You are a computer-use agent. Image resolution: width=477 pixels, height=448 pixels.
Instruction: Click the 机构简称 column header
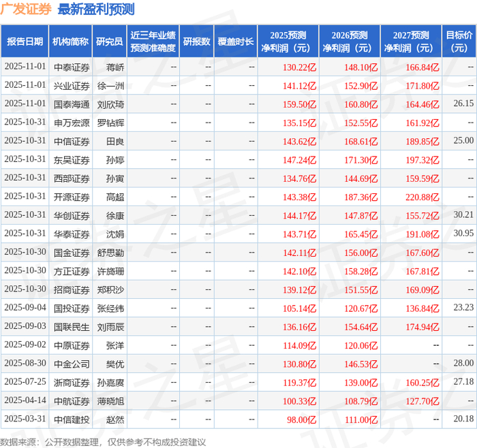pyautogui.click(x=71, y=42)
